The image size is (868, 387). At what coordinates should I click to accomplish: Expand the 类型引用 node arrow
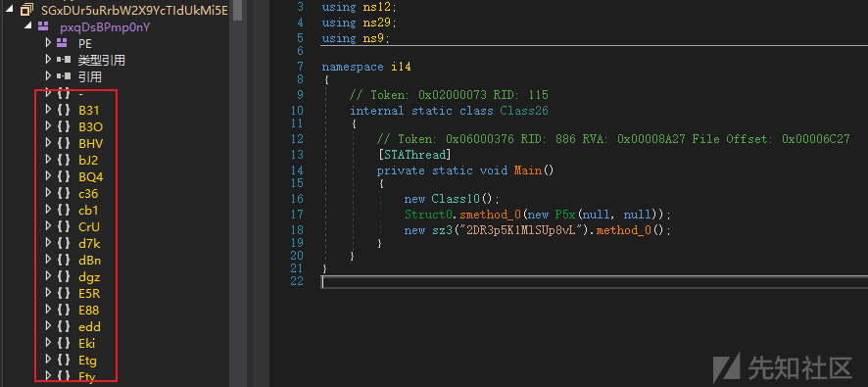48,60
